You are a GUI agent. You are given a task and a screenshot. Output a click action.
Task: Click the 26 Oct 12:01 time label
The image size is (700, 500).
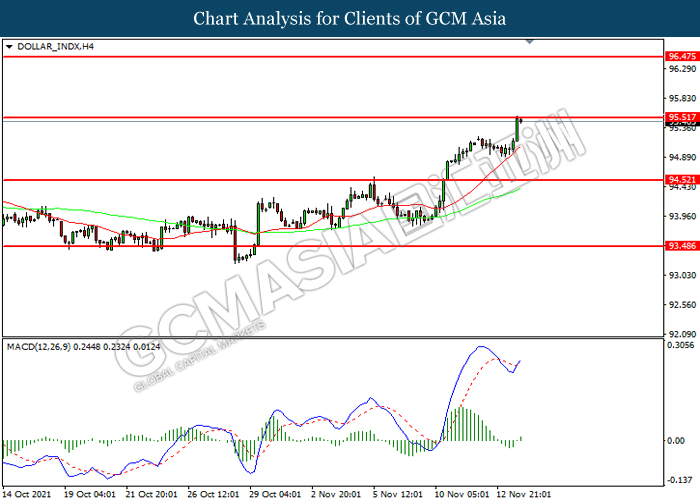[213, 494]
